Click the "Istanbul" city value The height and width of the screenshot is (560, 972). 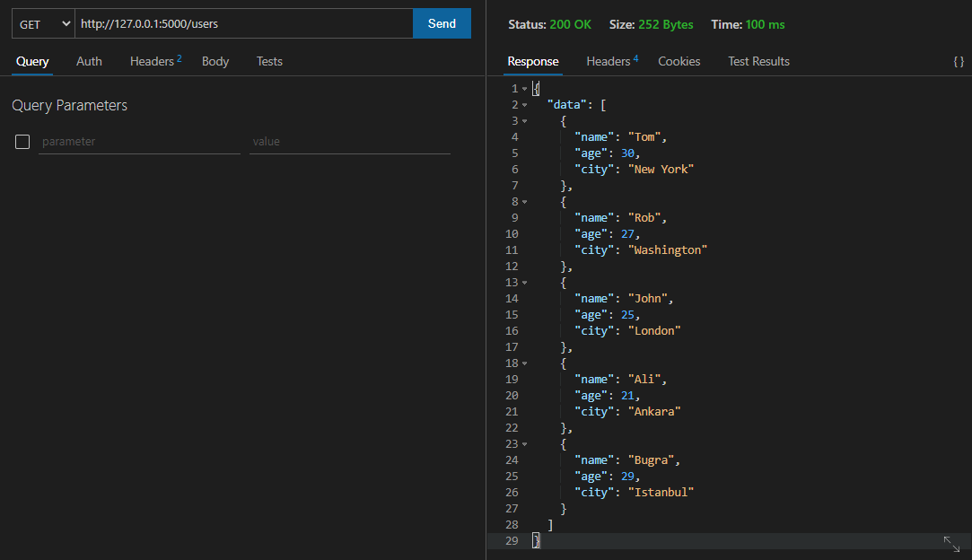click(x=661, y=493)
